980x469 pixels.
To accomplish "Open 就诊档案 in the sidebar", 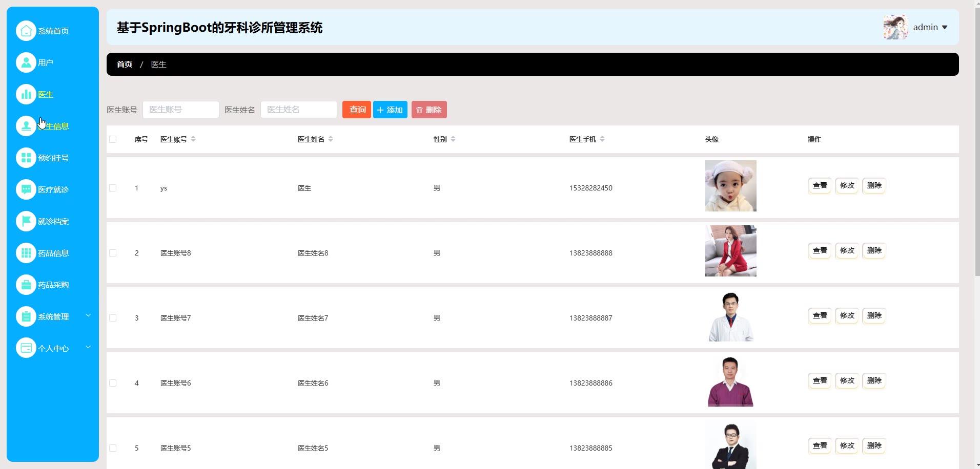I will [x=53, y=221].
